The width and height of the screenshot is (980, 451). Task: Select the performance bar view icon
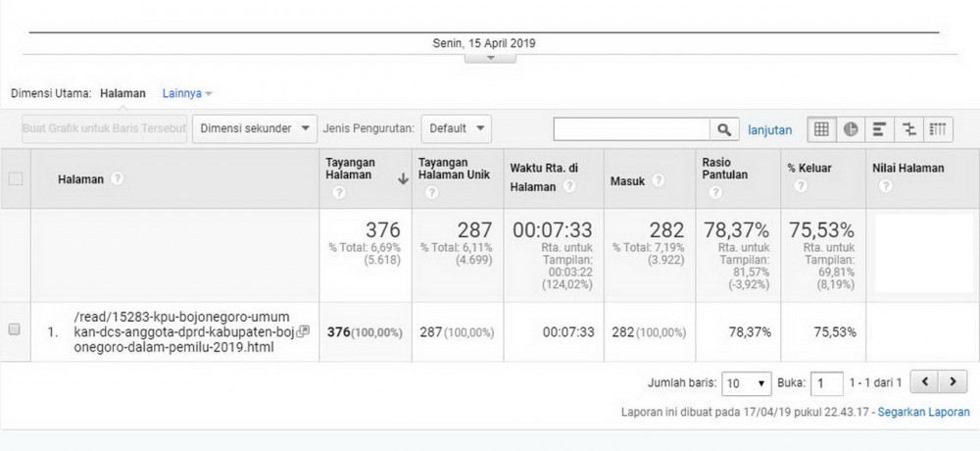pos(880,128)
